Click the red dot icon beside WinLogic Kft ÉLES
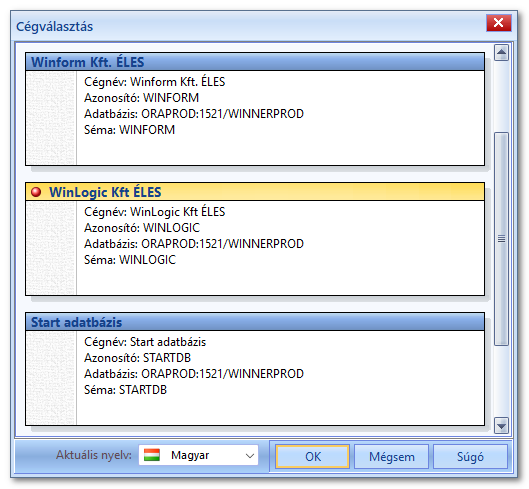529x489 pixels. [x=36, y=192]
